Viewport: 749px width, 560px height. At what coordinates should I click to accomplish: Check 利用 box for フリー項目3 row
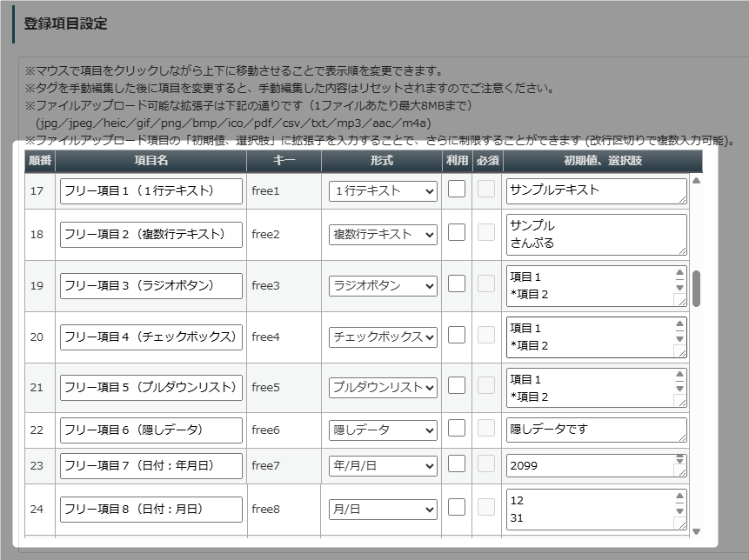(457, 283)
